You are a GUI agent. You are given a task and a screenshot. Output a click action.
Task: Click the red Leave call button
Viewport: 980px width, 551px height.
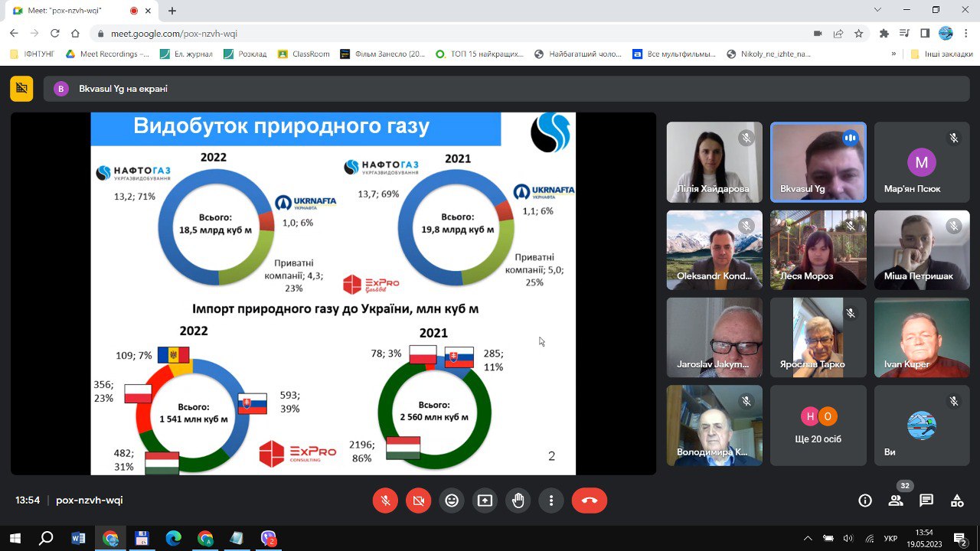coord(589,500)
